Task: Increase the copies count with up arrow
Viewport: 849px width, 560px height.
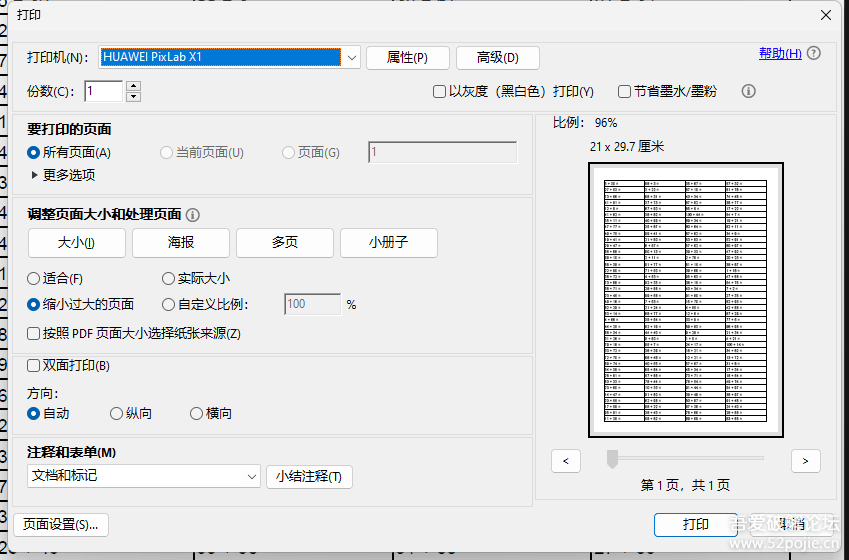Action: click(x=134, y=86)
